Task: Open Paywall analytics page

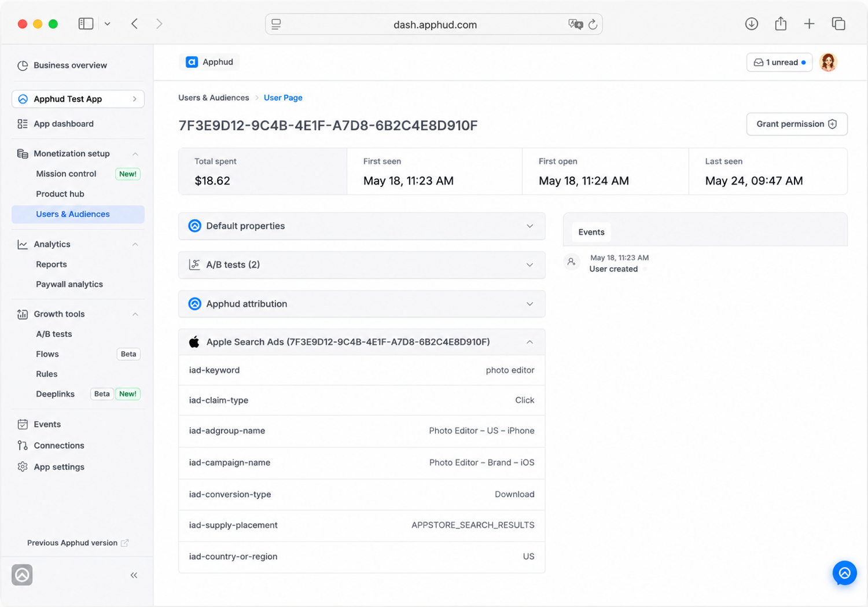Action: click(69, 284)
